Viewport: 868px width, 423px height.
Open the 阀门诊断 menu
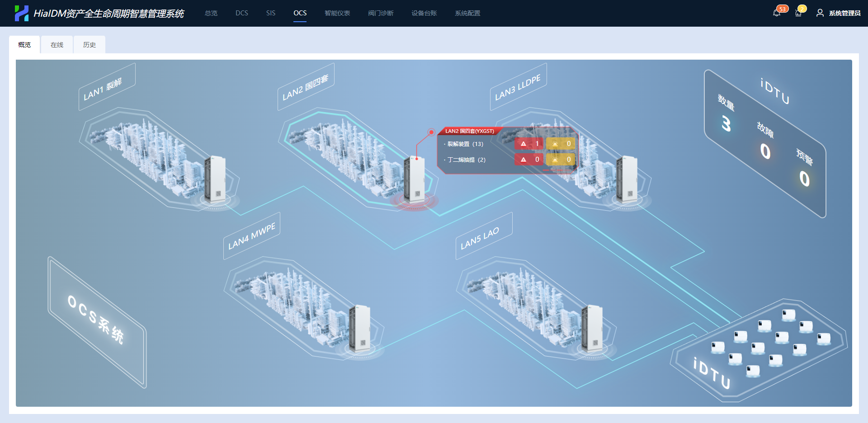pyautogui.click(x=381, y=13)
